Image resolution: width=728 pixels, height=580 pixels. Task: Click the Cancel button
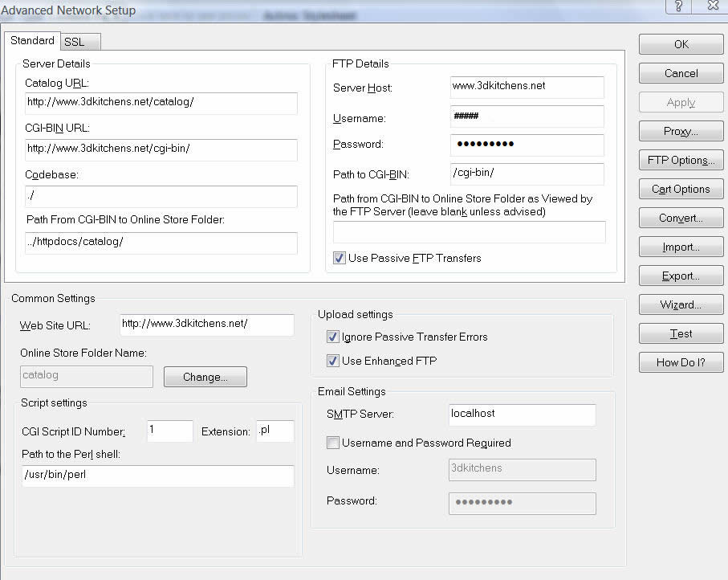point(681,73)
